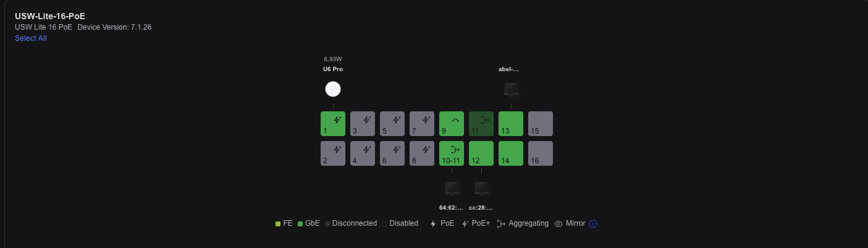Select connected port 13
This screenshot has height=248, width=868.
click(511, 124)
